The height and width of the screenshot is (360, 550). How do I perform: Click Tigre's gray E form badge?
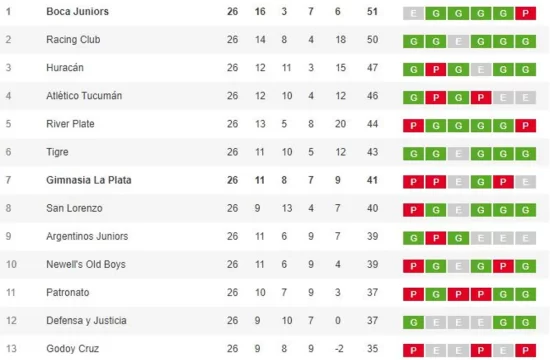coord(458,154)
